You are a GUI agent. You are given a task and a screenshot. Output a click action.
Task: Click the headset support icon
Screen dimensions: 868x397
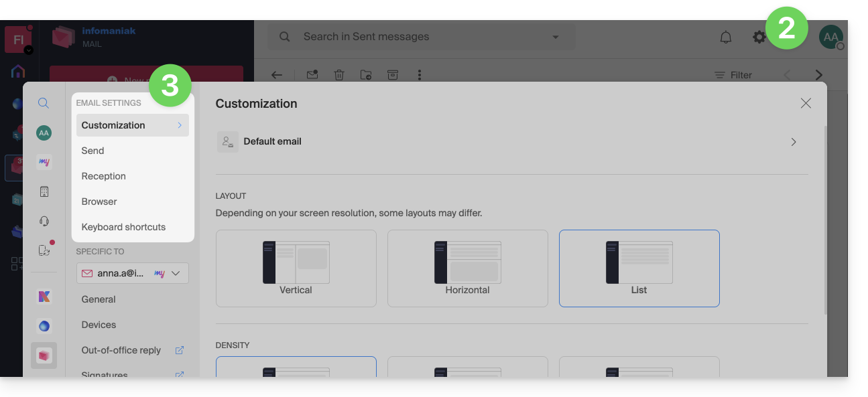[x=44, y=221]
